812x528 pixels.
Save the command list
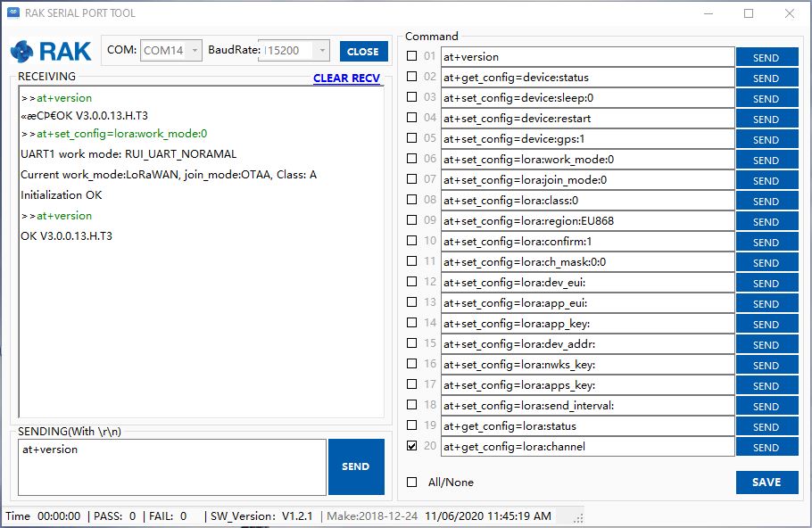766,483
